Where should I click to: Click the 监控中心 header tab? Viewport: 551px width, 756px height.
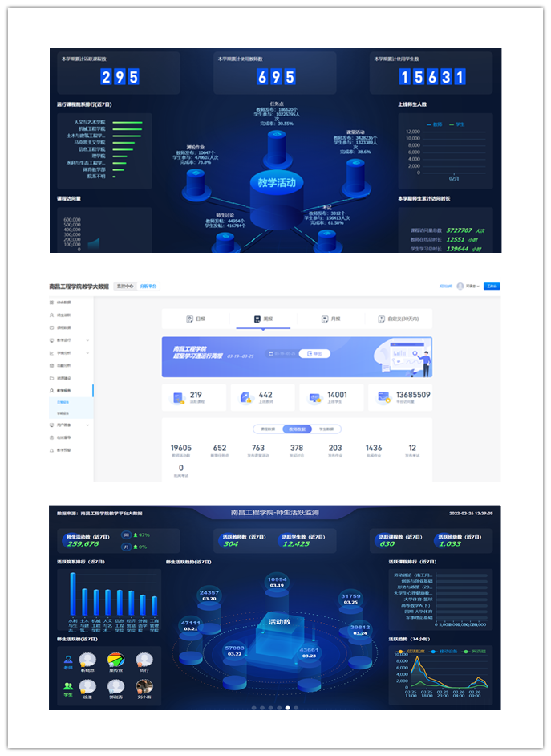124,286
